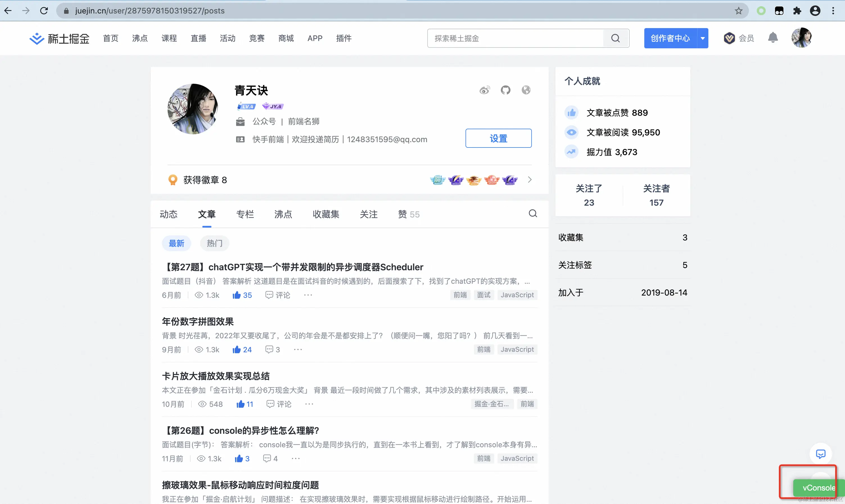Open the notification bell
The width and height of the screenshot is (845, 504).
point(773,38)
